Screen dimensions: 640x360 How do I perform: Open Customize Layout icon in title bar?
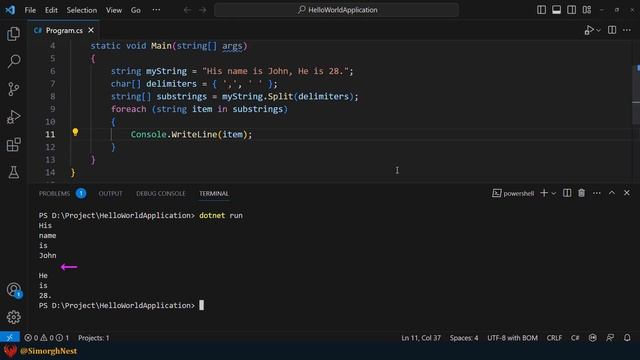587,10
